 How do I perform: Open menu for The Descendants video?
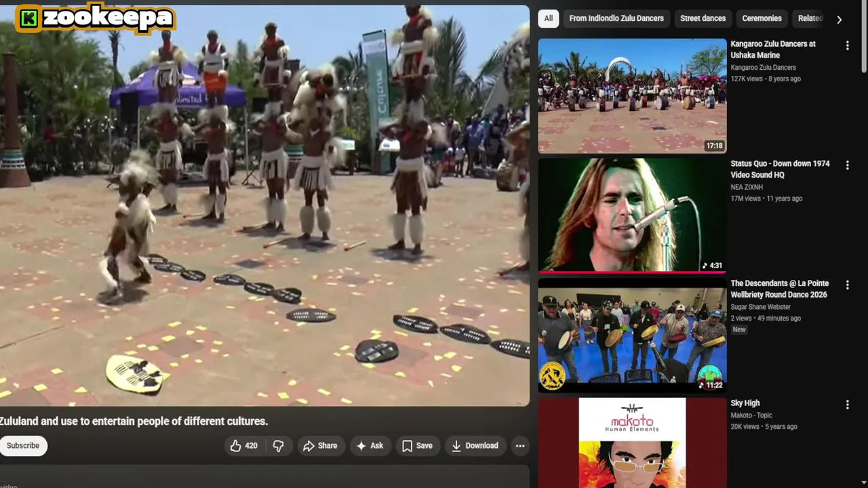point(847,285)
